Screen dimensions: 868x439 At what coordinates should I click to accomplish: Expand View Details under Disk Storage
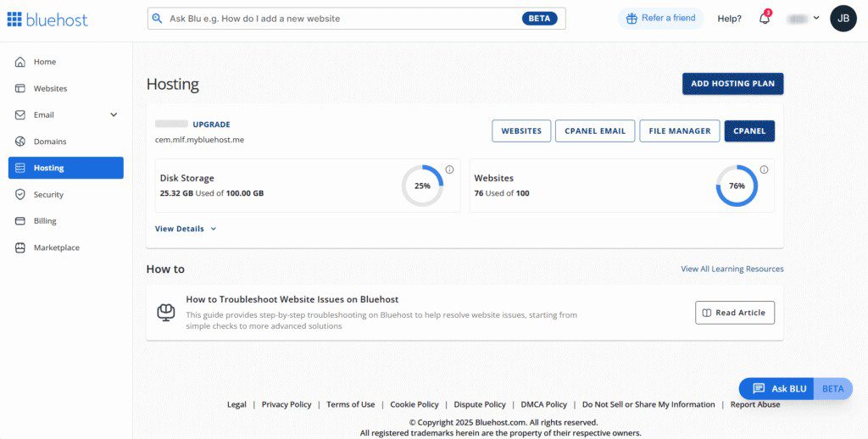[186, 229]
